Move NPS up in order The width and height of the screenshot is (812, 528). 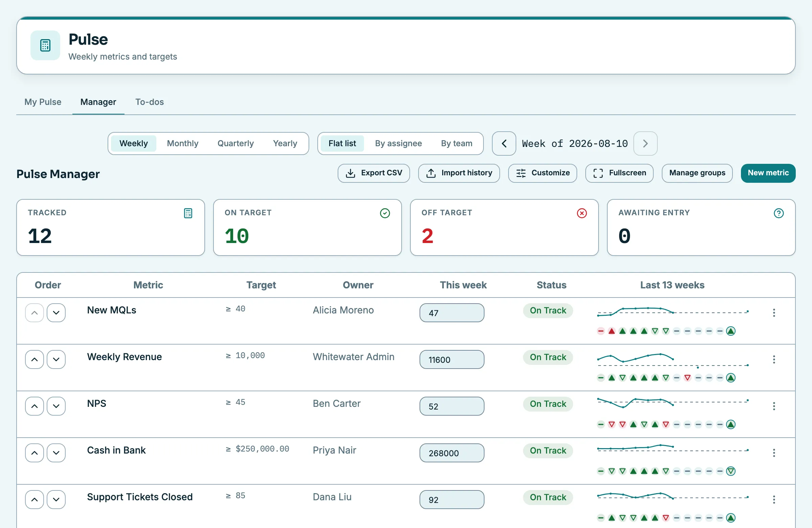tap(35, 406)
